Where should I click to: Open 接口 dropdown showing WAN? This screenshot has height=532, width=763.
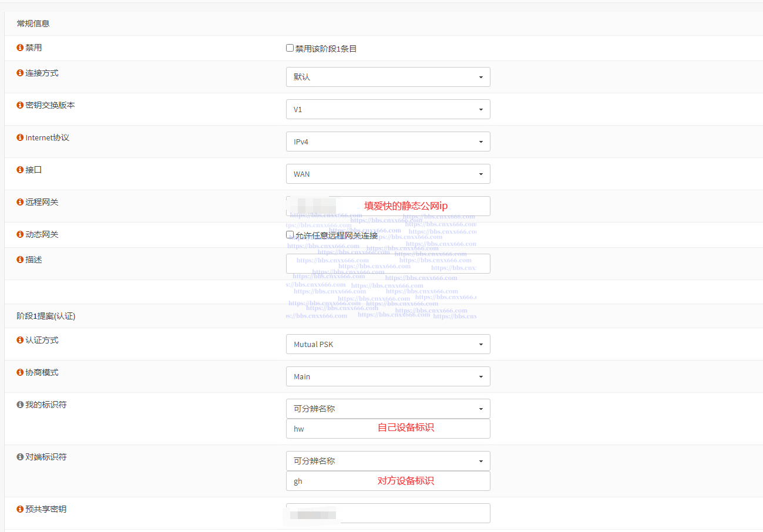point(388,174)
